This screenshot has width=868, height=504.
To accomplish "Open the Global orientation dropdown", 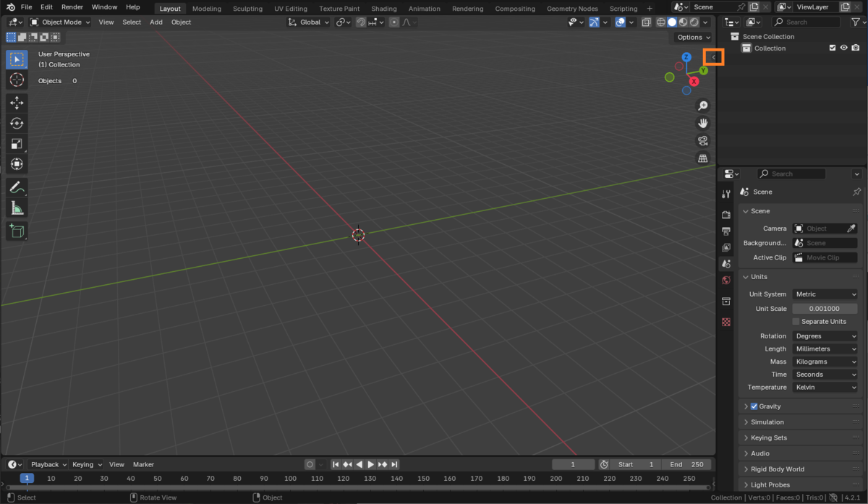I will click(309, 22).
